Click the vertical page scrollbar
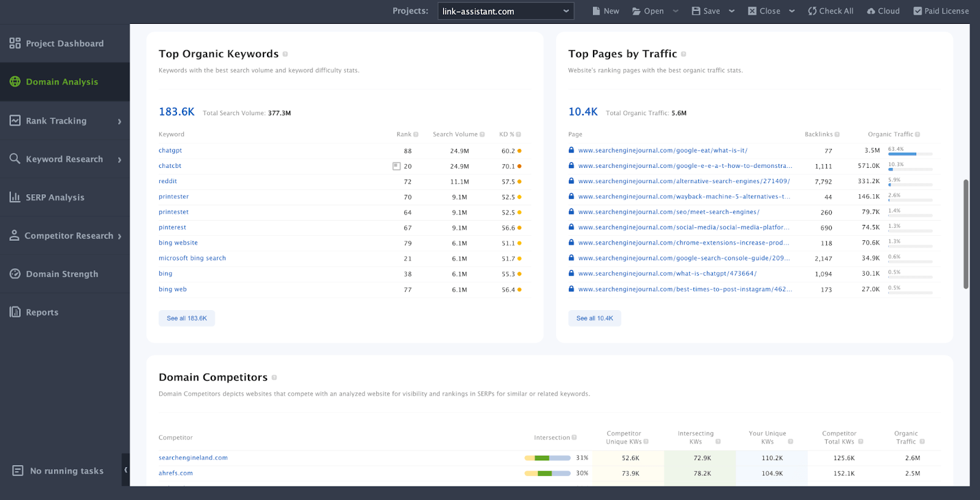Image resolution: width=980 pixels, height=500 pixels. click(x=966, y=233)
